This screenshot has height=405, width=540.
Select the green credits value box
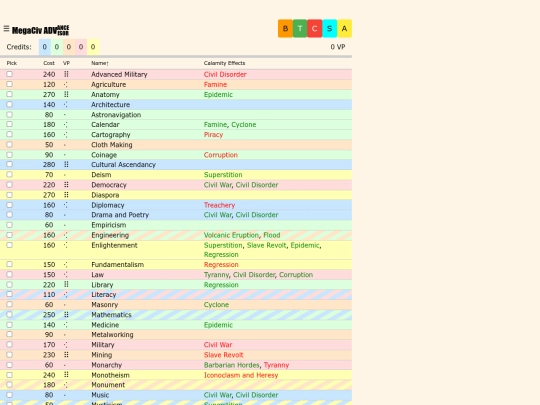point(57,47)
